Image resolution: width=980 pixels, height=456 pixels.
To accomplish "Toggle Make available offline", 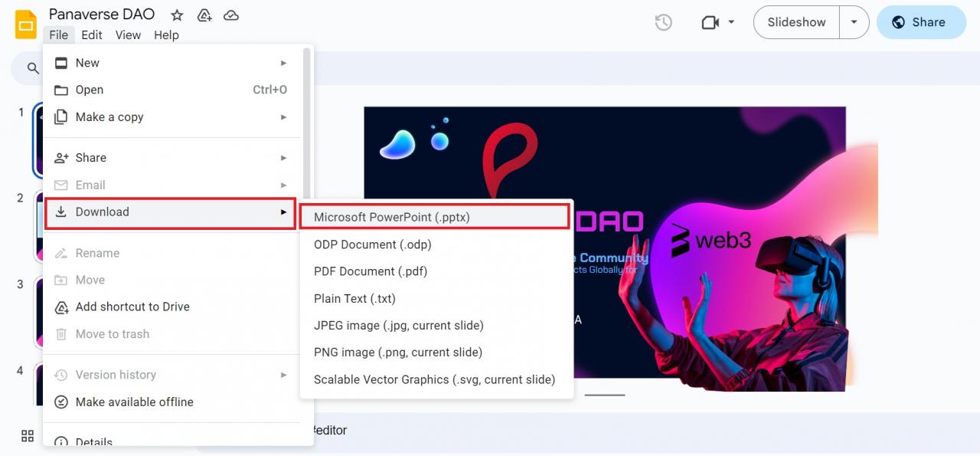I will [173, 402].
